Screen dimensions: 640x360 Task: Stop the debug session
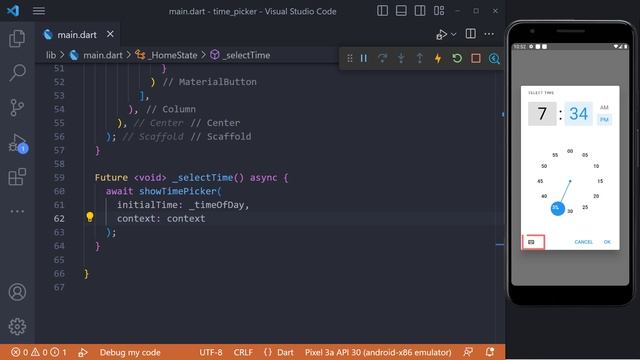tap(476, 58)
